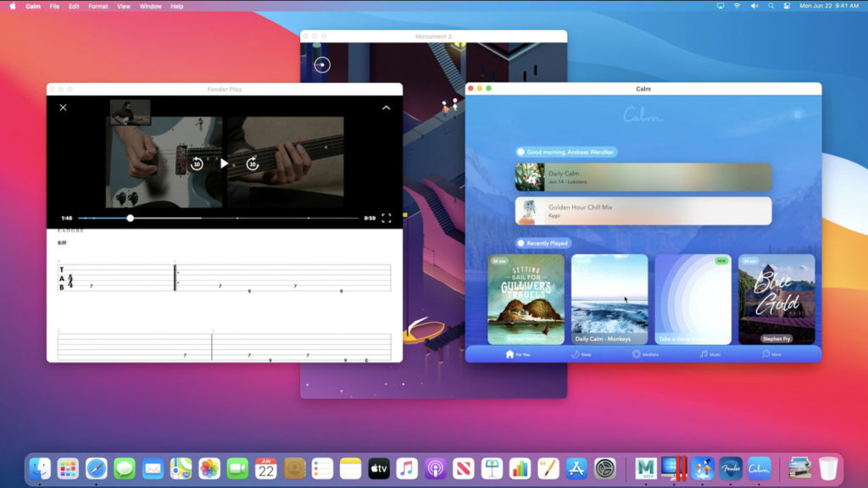Open the Gulliver's Travels sleep story card

(x=526, y=299)
